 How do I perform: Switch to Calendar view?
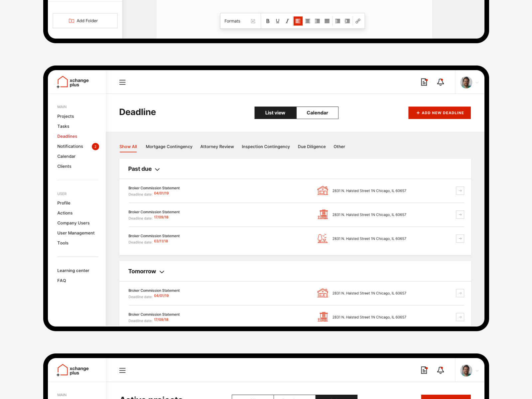[x=317, y=113]
